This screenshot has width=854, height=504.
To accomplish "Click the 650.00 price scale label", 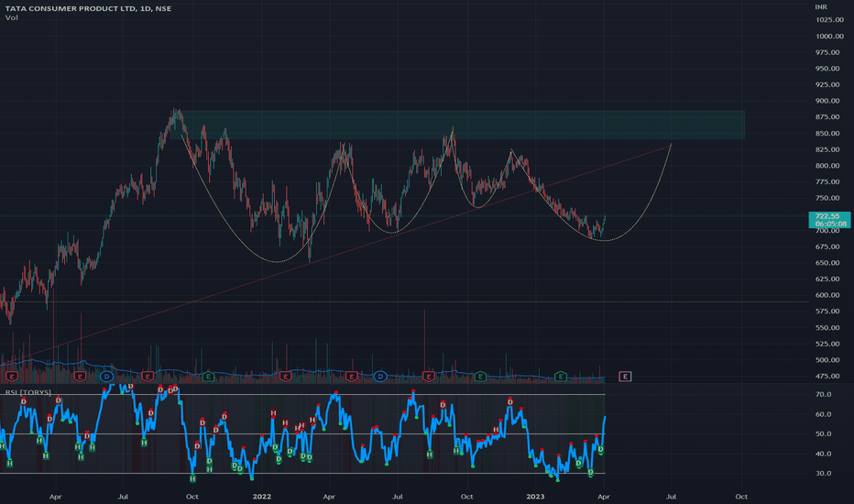I will click(x=827, y=263).
